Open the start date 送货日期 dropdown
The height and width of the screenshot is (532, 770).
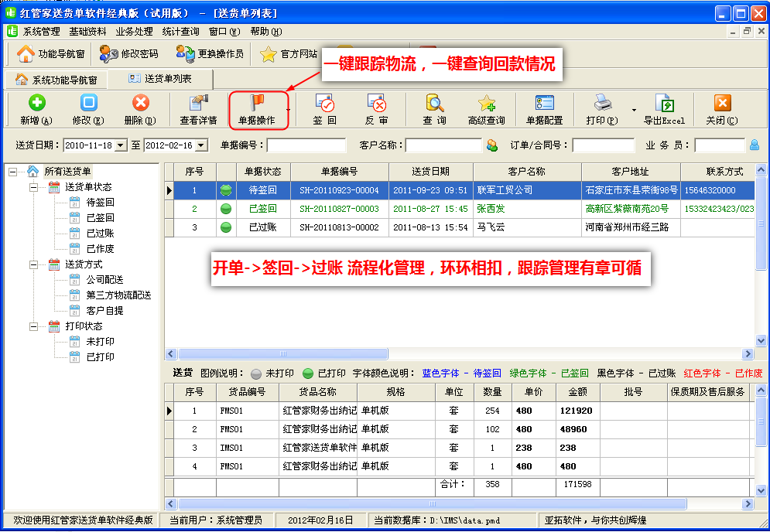point(121,145)
